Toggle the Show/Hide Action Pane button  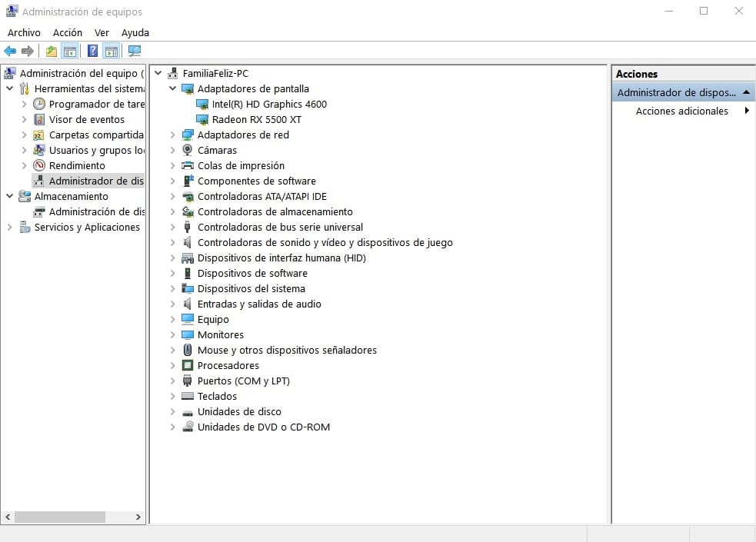[112, 52]
